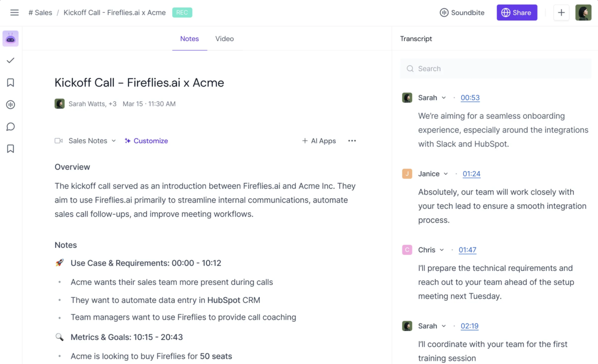Click the Notes section heading
598x364 pixels.
(x=66, y=245)
